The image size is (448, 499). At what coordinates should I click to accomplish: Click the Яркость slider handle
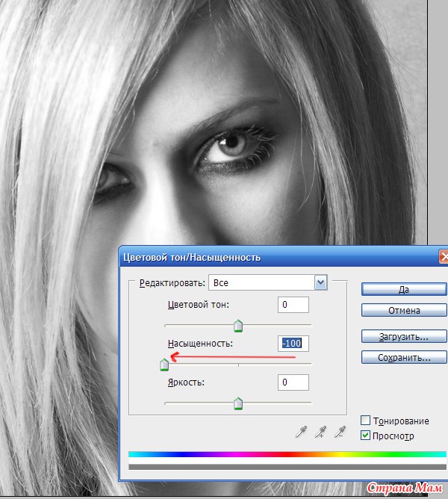click(x=238, y=403)
